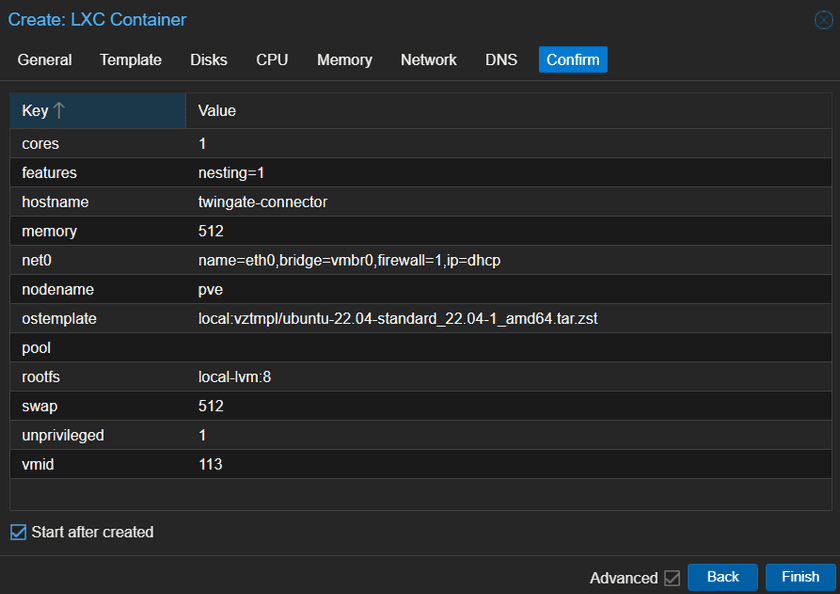The image size is (840, 594).
Task: Close the Create LXC Container dialog
Action: (x=823, y=18)
